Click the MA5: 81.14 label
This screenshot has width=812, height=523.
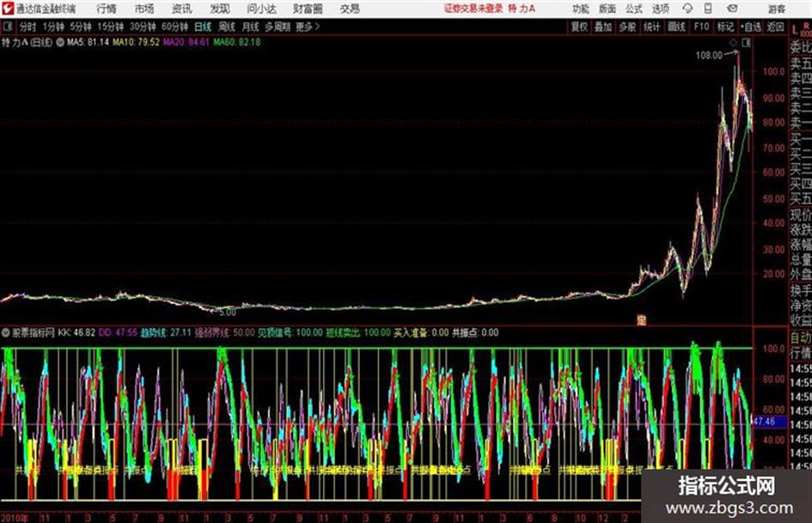pos(88,42)
